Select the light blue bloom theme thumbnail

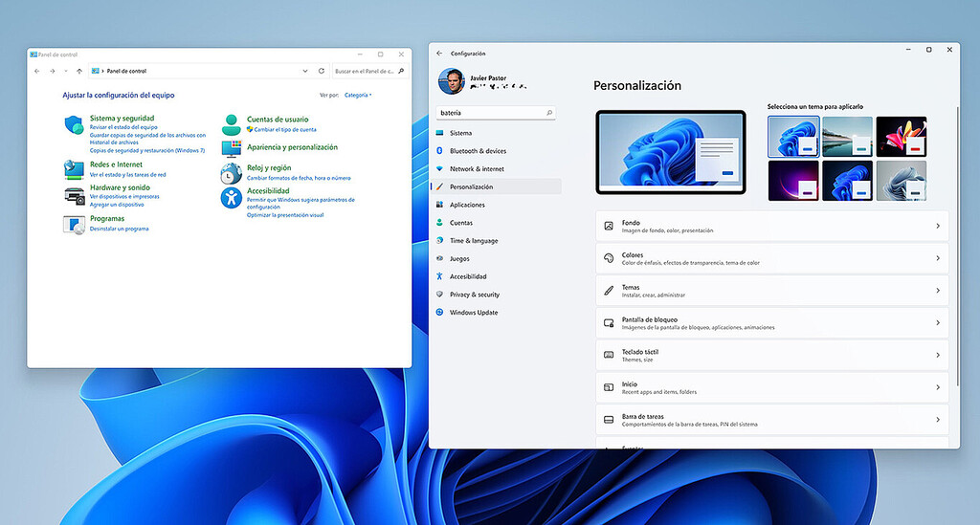click(x=793, y=137)
